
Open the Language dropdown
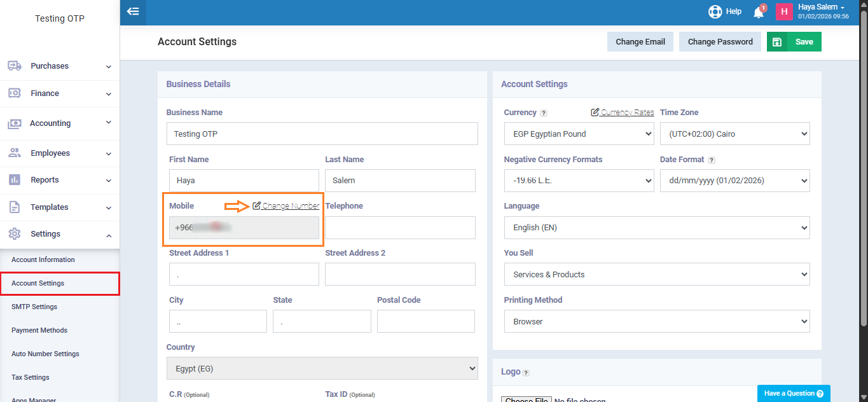tap(656, 228)
